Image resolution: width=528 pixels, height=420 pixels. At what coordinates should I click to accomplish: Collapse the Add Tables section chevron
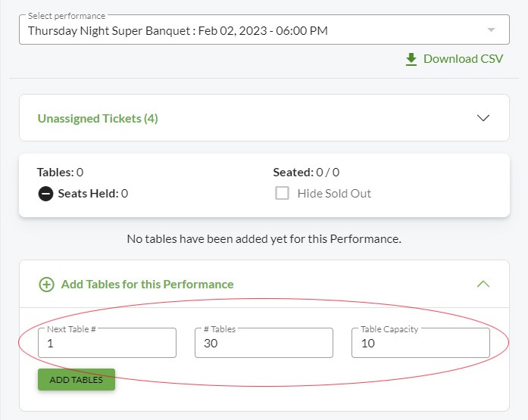click(483, 284)
